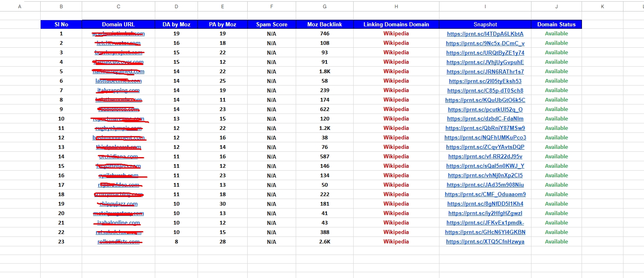The width and height of the screenshot is (644, 278).
Task: Open snapshot link prnt.sc/C85p-dT0Sch8
Action: [485, 90]
